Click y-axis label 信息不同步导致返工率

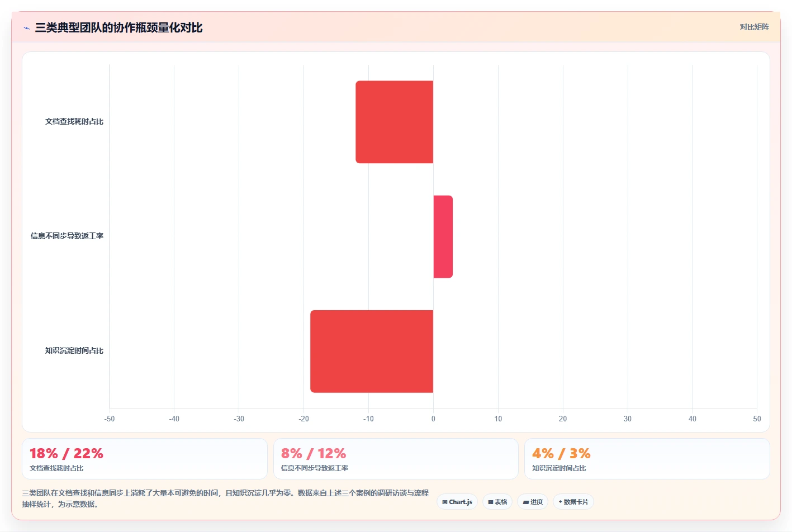pyautogui.click(x=67, y=236)
